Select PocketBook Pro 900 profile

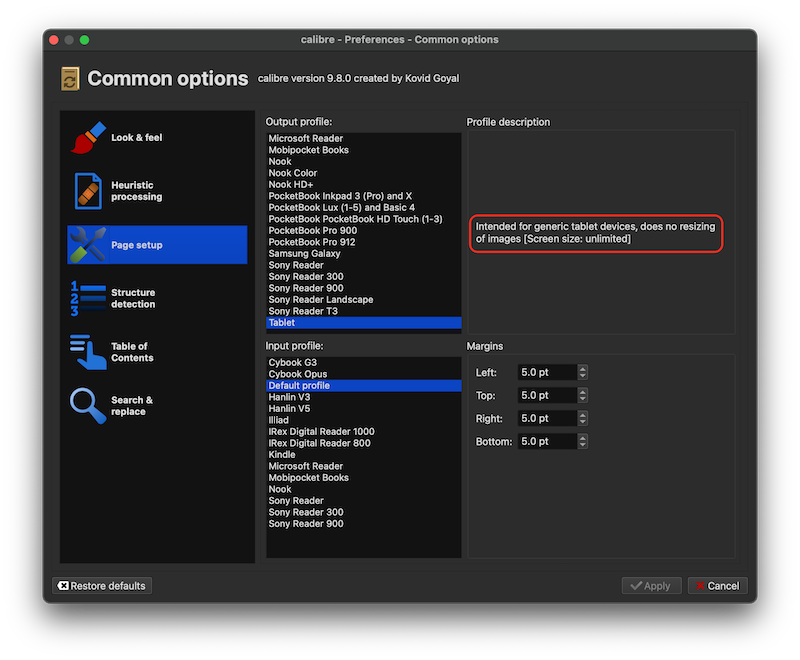(364, 231)
